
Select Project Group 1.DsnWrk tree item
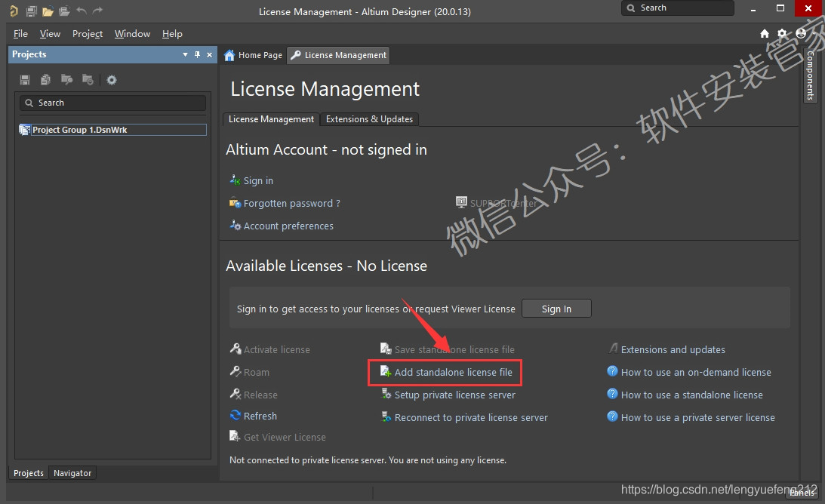point(112,130)
